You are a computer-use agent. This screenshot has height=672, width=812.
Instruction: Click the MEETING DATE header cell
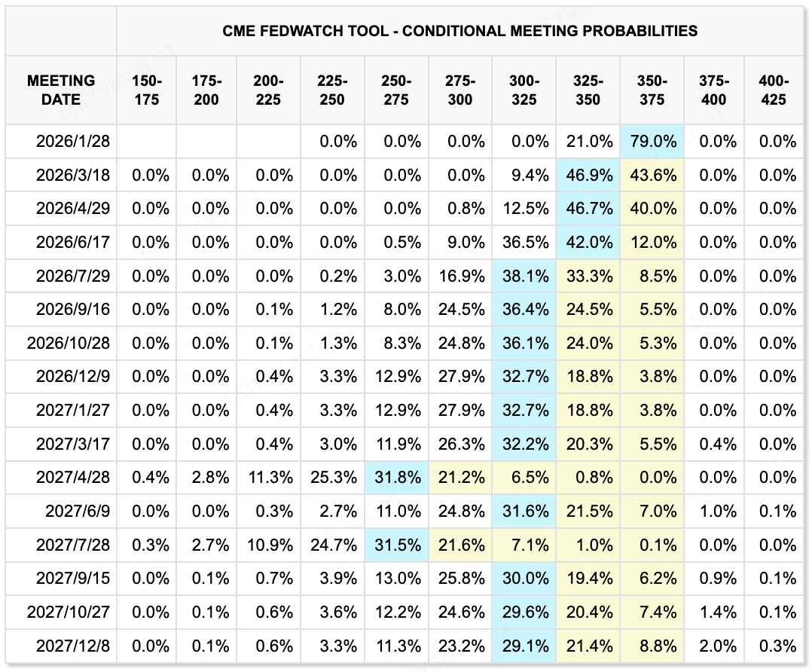61,90
